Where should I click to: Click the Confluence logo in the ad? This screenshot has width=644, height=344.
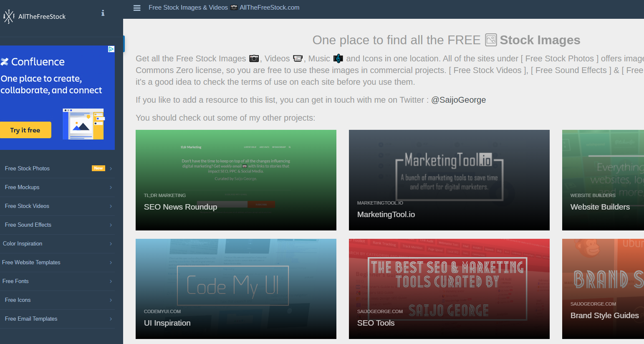(x=33, y=62)
